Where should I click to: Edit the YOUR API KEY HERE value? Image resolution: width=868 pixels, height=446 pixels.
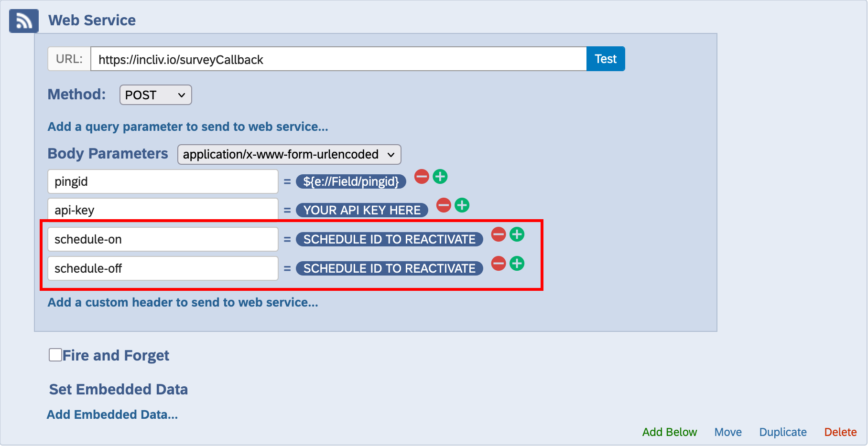click(x=362, y=210)
